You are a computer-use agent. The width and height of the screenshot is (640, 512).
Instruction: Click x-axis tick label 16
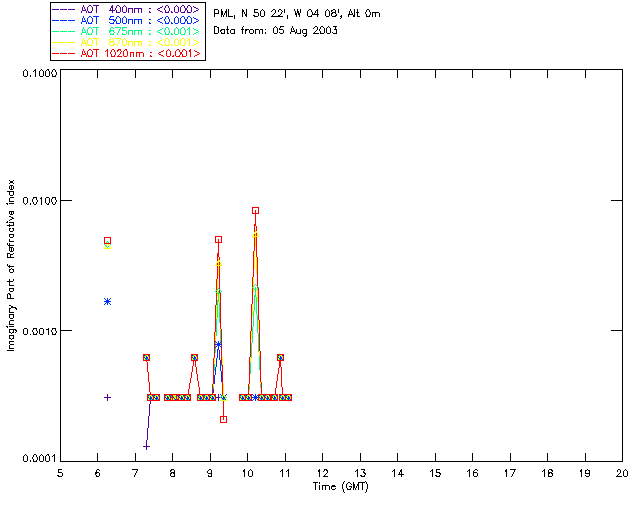[473, 473]
